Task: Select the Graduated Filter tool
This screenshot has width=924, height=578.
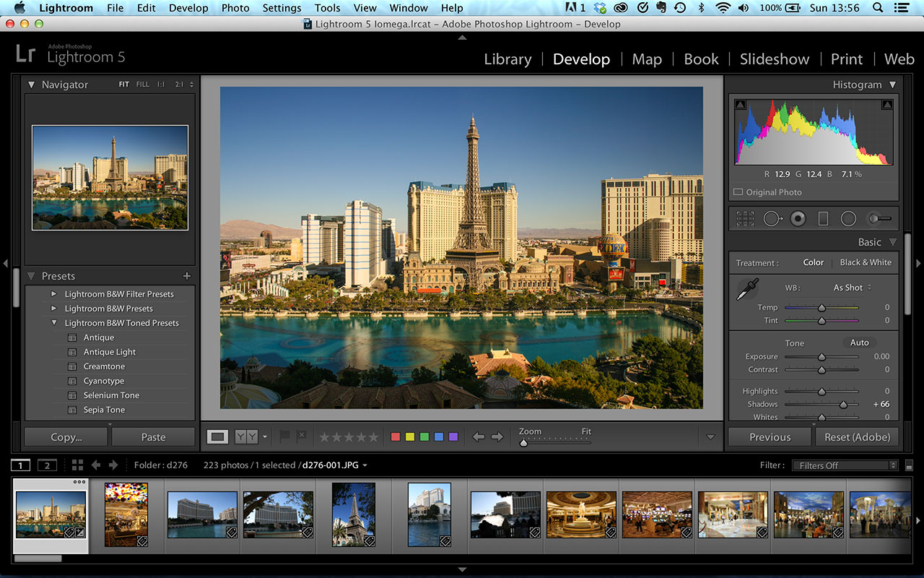Action: click(823, 218)
